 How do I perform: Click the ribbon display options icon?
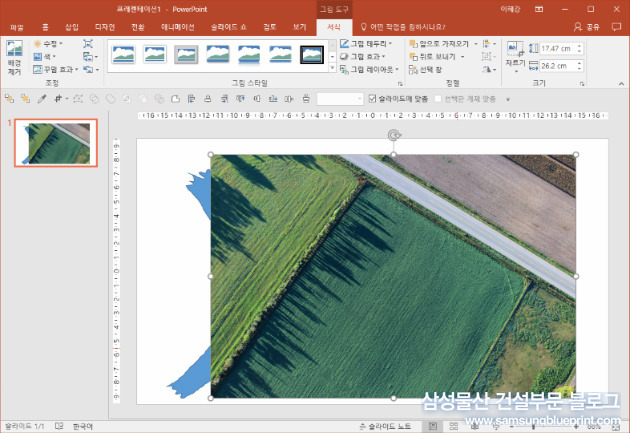539,9
